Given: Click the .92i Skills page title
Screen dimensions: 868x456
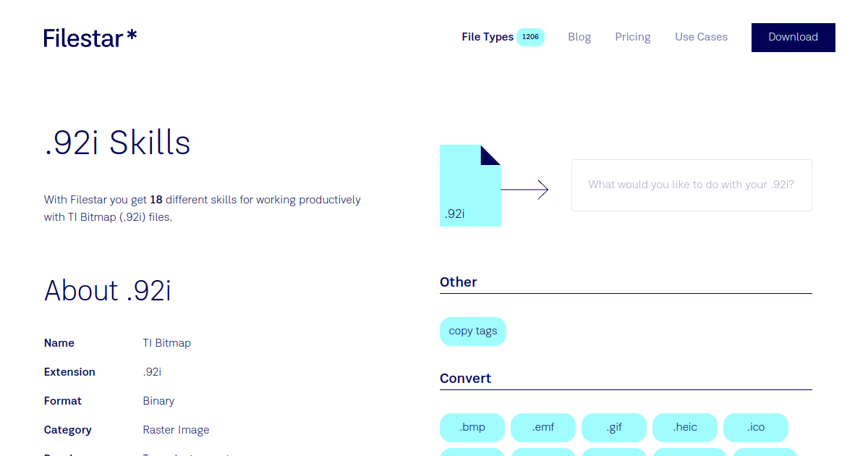Looking at the screenshot, I should (x=117, y=143).
